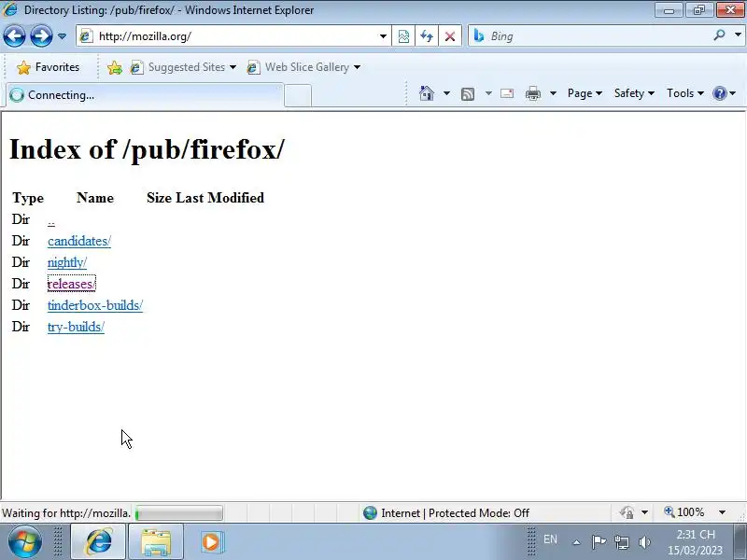Viewport: 747px width, 560px height.
Task: Click Internet Explorer taskbar icon
Action: [98, 541]
